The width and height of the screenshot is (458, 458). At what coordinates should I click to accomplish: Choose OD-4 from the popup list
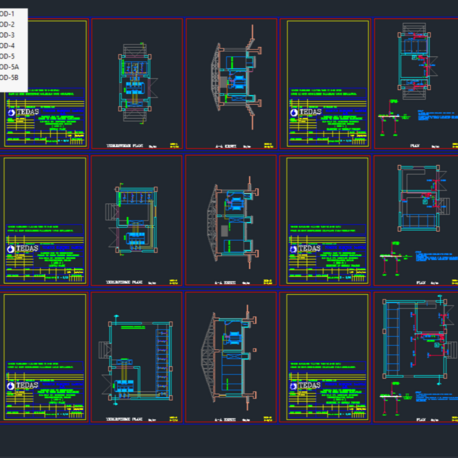pyautogui.click(x=7, y=46)
